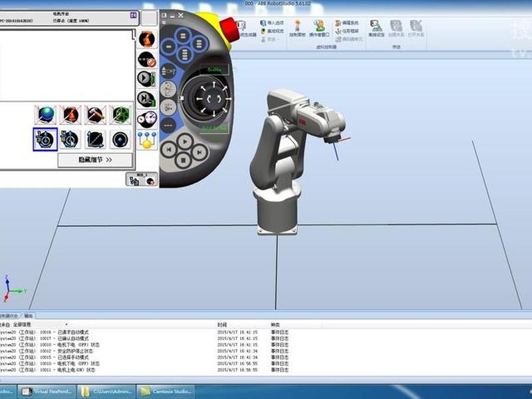Switch to the 输出 tab

29,315
